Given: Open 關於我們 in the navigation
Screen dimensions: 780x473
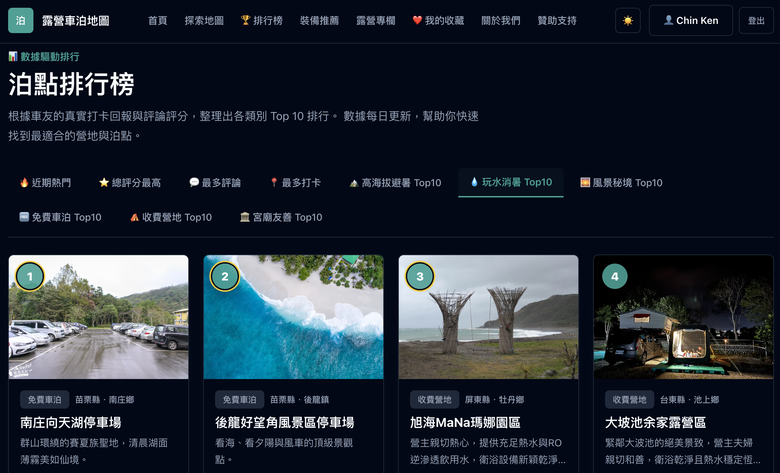Looking at the screenshot, I should coord(501,20).
